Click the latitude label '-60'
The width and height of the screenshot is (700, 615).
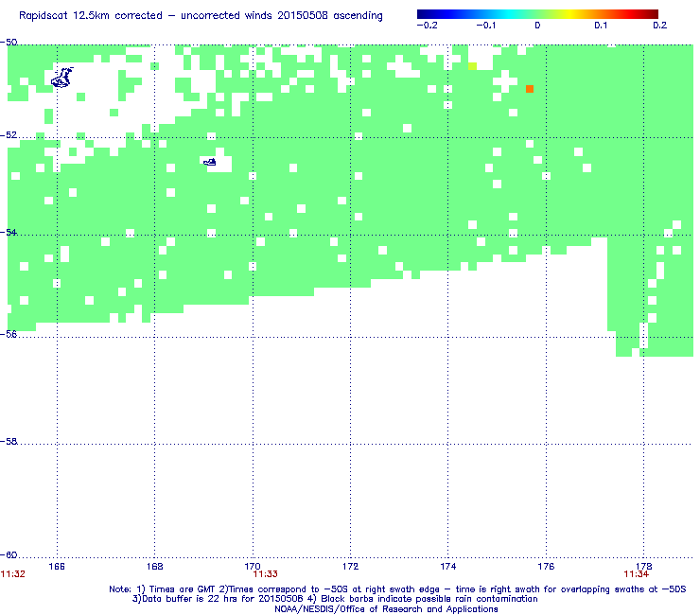point(9,554)
